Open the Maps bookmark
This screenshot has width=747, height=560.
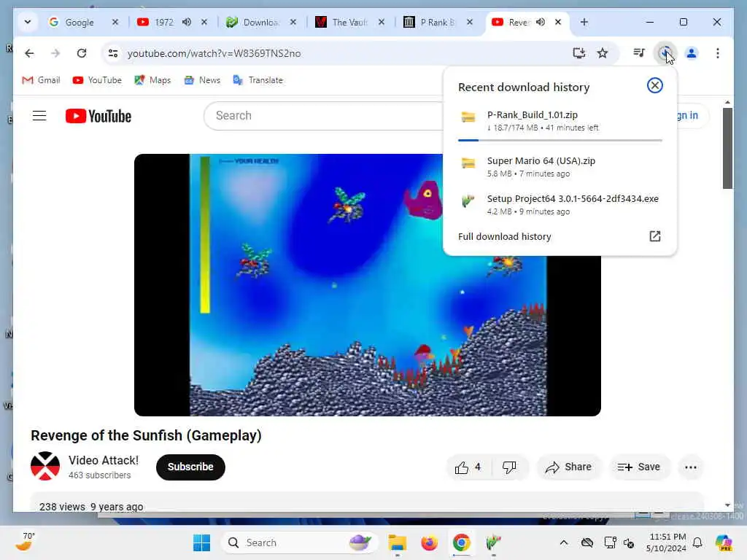coord(152,80)
